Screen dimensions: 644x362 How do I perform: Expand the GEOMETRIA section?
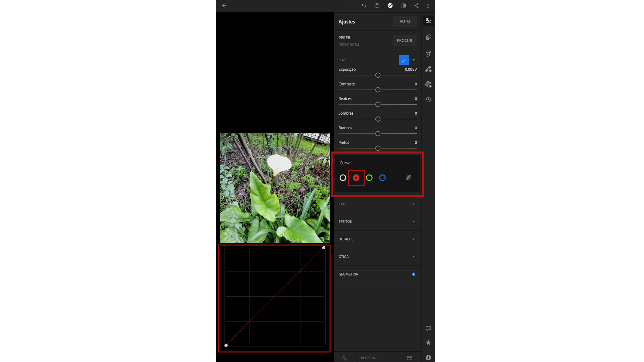378,274
